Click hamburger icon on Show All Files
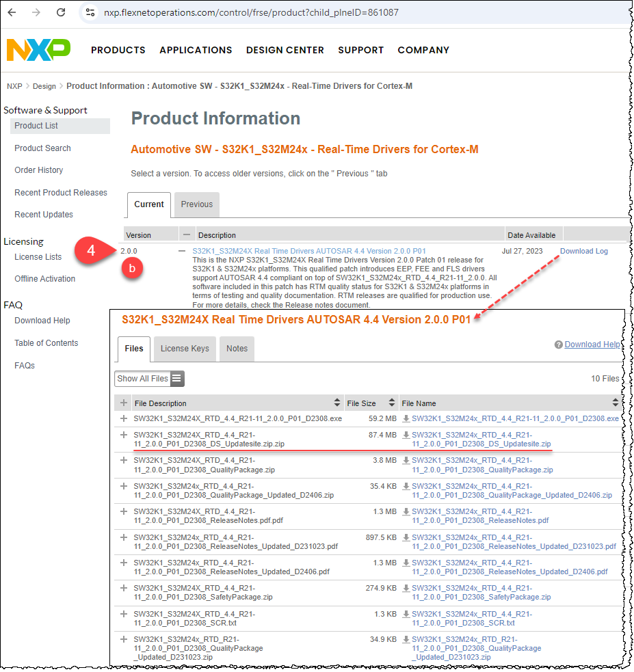This screenshot has height=672, width=634. click(177, 379)
